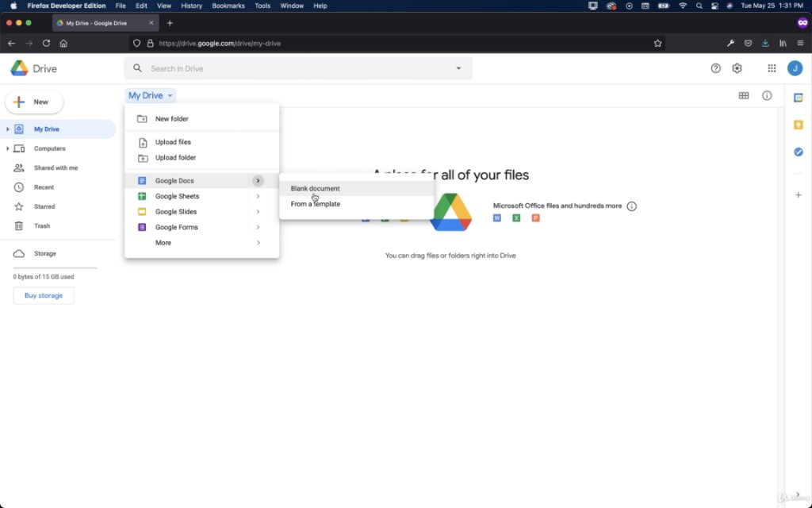Image resolution: width=812 pixels, height=508 pixels.
Task: Click the Excel icon under Microsoft Office files
Action: point(516,218)
